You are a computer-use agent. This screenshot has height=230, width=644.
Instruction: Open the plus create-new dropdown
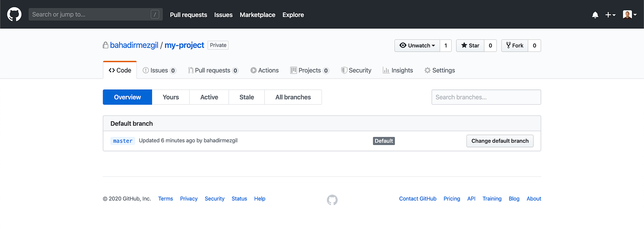[x=610, y=15]
